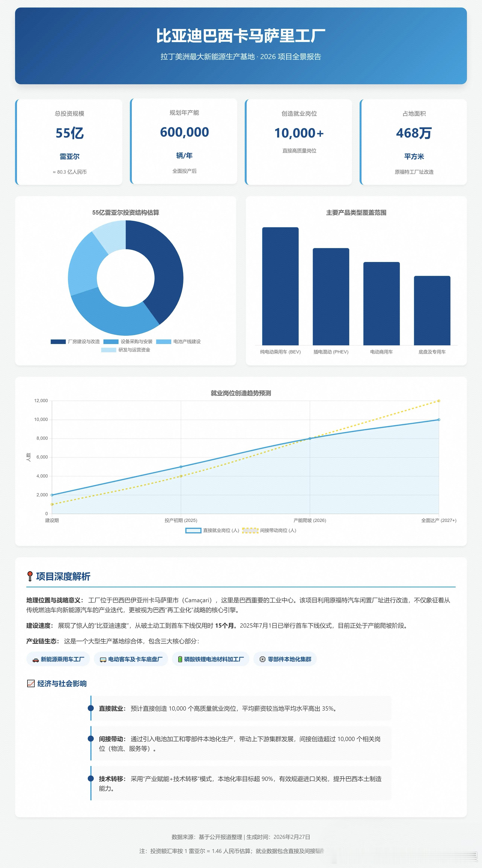Click the battery icon in 磷酸铁锂电池材料加工厂 tag

point(180,659)
